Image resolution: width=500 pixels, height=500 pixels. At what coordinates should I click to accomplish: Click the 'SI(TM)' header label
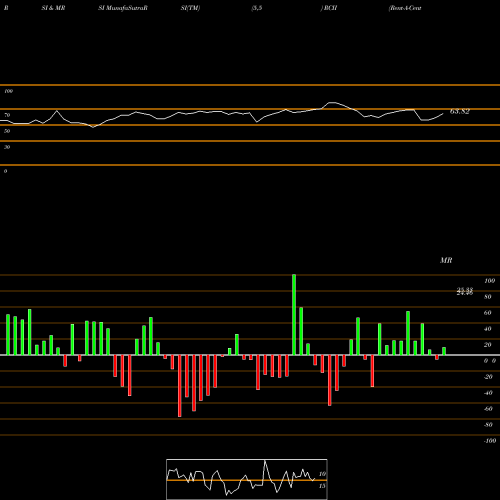click(190, 8)
